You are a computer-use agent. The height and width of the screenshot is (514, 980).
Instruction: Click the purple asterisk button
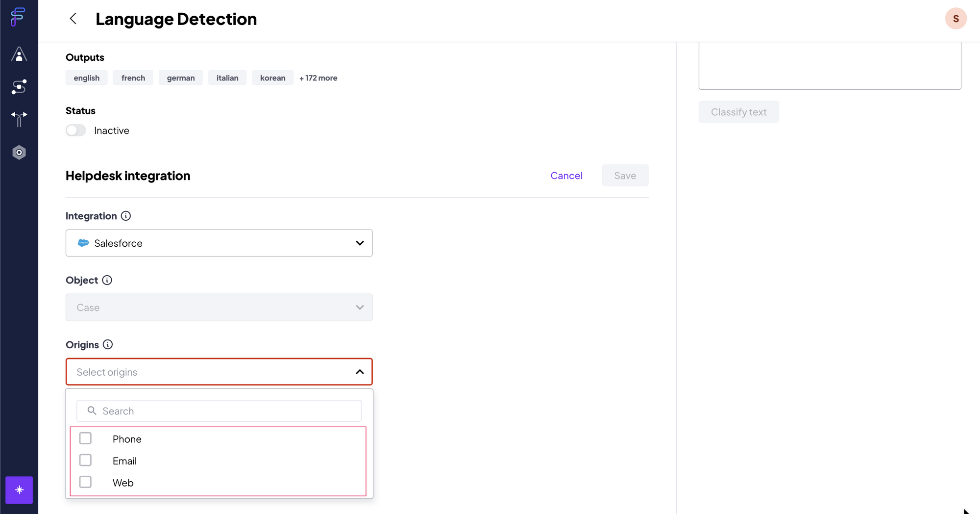point(19,490)
